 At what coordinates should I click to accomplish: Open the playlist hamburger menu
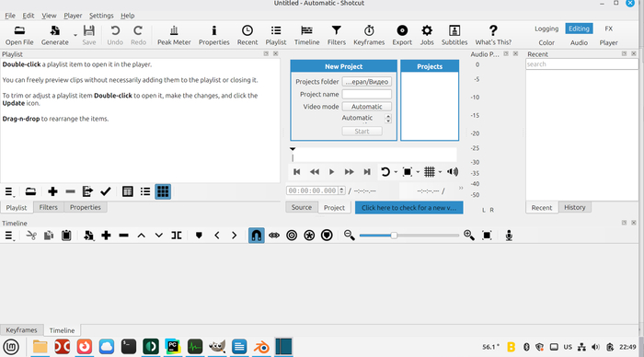point(9,191)
